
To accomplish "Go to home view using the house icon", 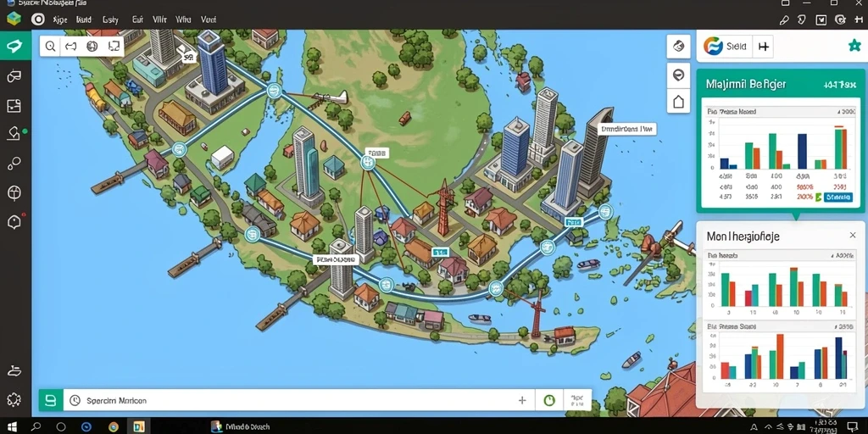I will (x=678, y=102).
